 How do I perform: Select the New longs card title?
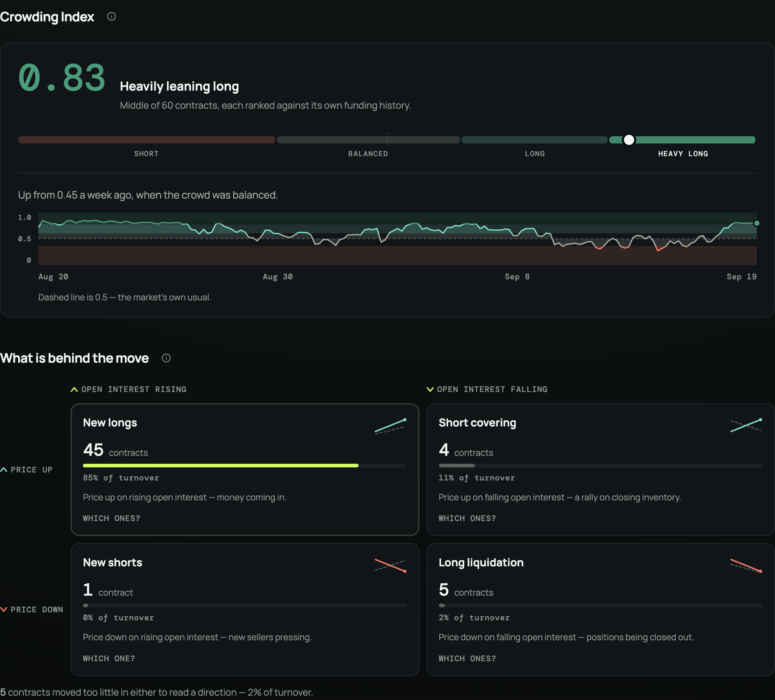[110, 423]
